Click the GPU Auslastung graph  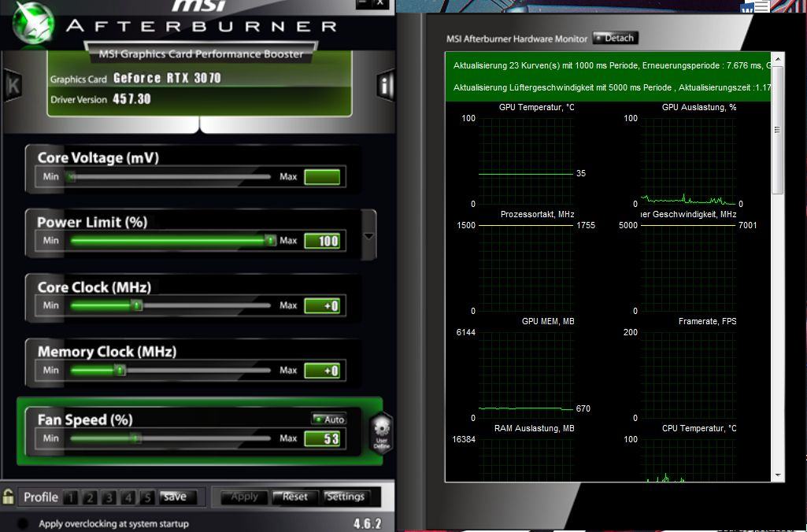click(x=688, y=161)
